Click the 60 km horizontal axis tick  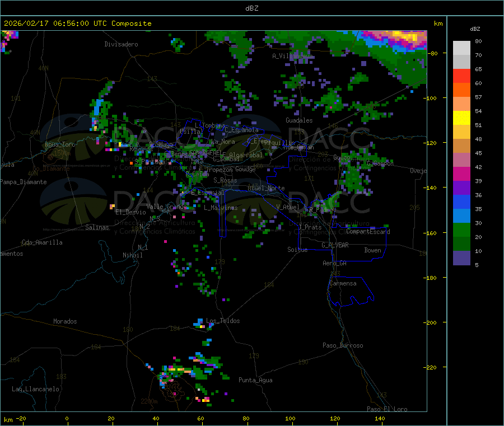coord(200,418)
